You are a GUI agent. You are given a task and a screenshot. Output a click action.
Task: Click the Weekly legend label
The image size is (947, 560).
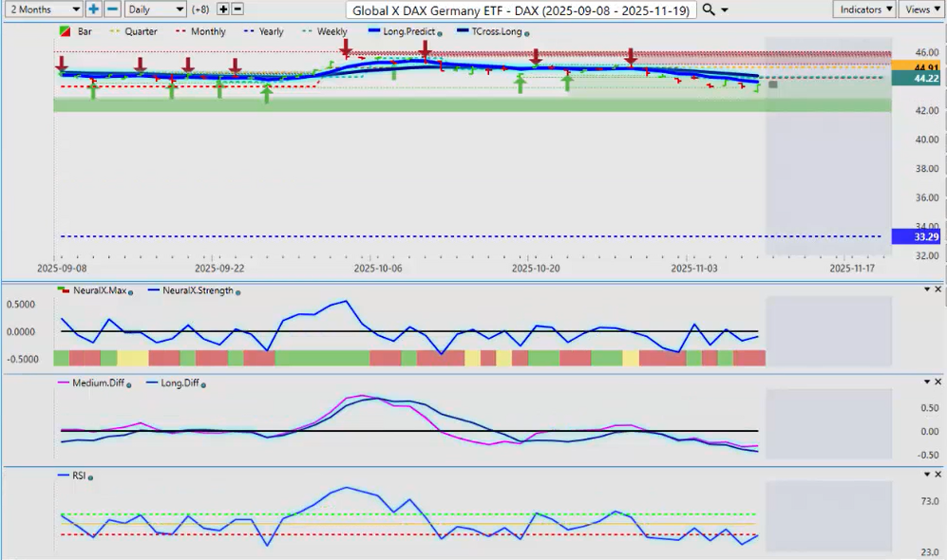(331, 31)
